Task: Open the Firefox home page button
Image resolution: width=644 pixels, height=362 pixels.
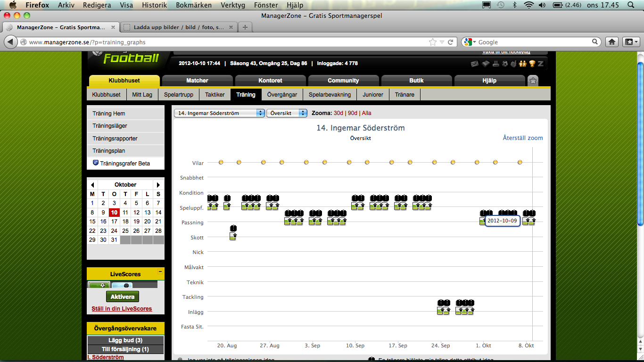Action: point(612,42)
